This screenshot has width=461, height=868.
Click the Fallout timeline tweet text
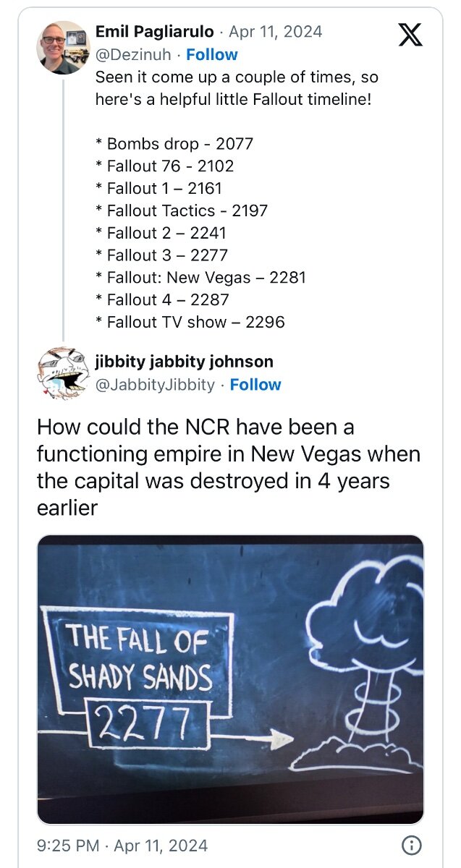237,88
